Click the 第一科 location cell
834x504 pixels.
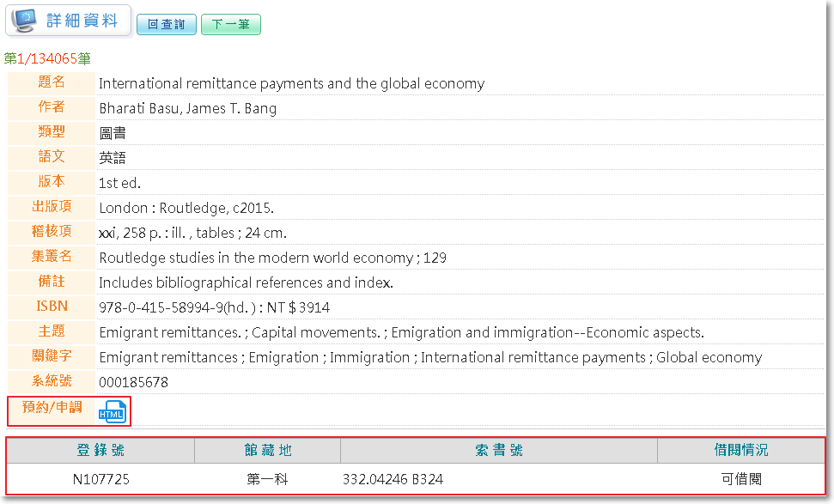click(267, 479)
